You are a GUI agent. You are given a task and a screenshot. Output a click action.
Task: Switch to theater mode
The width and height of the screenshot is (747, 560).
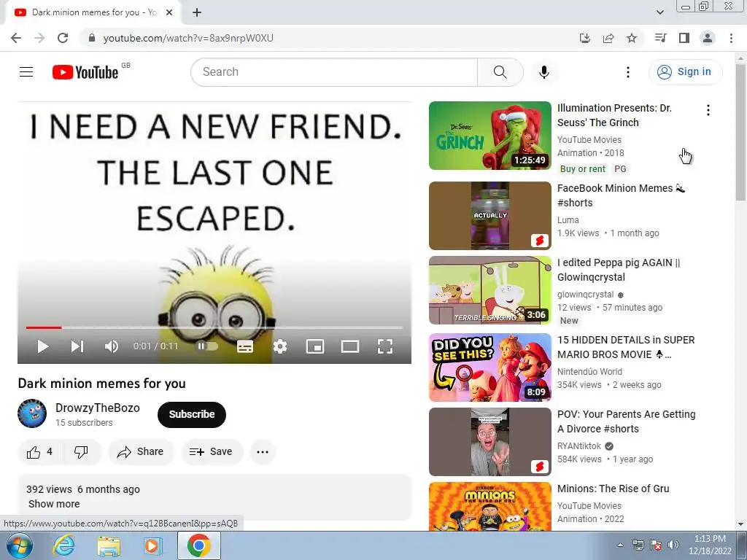349,346
